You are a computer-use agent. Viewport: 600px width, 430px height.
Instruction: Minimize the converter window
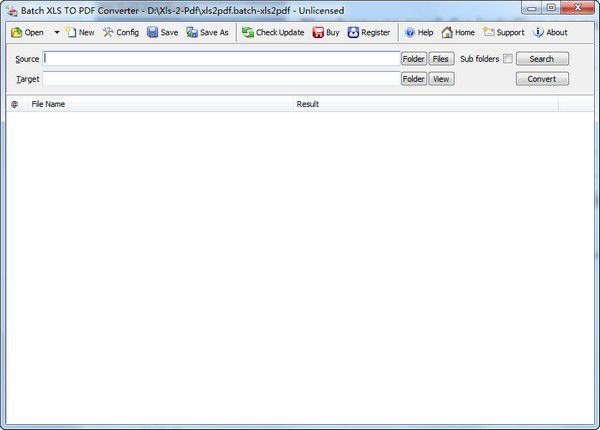[532, 7]
